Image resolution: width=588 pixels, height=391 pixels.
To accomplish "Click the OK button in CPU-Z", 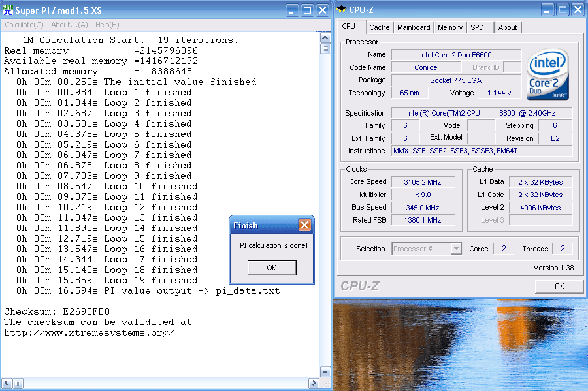I will (x=559, y=286).
